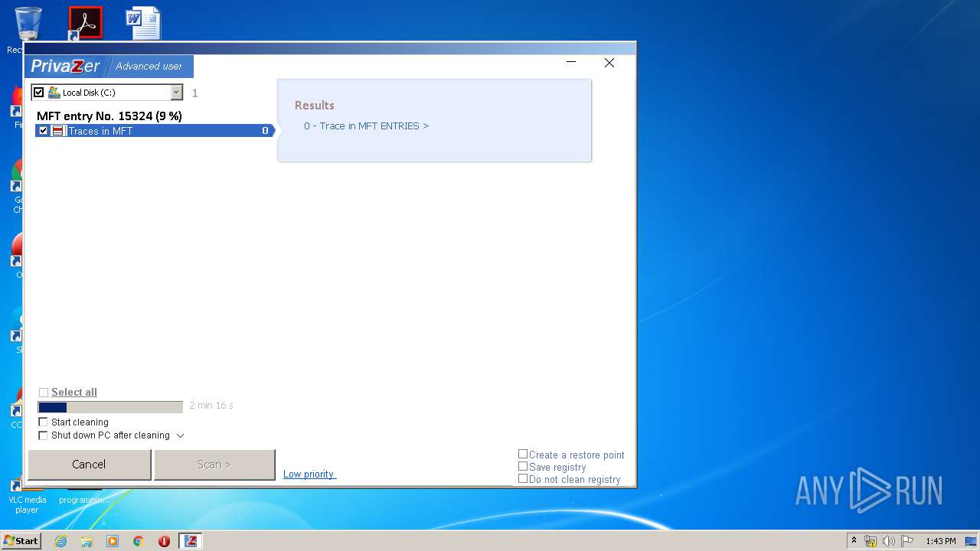Viewport: 980px width, 551px height.
Task: Uncheck the Traces in MFT checkbox
Action: 43,131
